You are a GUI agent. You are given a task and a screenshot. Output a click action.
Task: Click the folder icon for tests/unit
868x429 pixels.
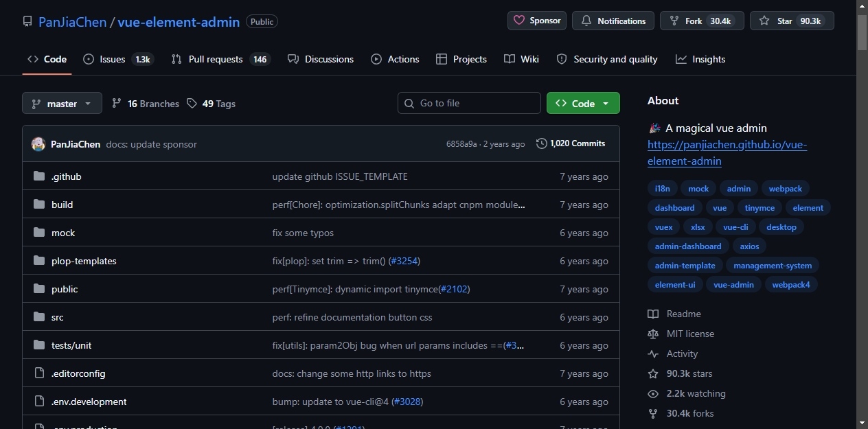[x=39, y=345]
